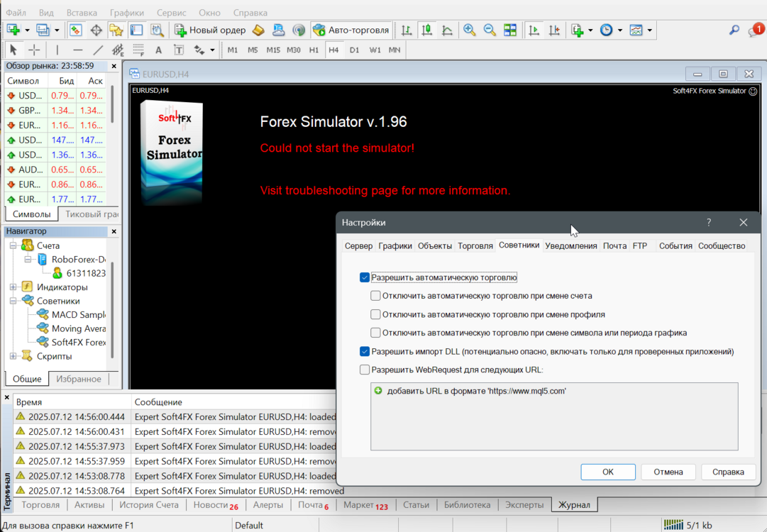Open search magnifier in top right
767x532 pixels.
point(734,31)
